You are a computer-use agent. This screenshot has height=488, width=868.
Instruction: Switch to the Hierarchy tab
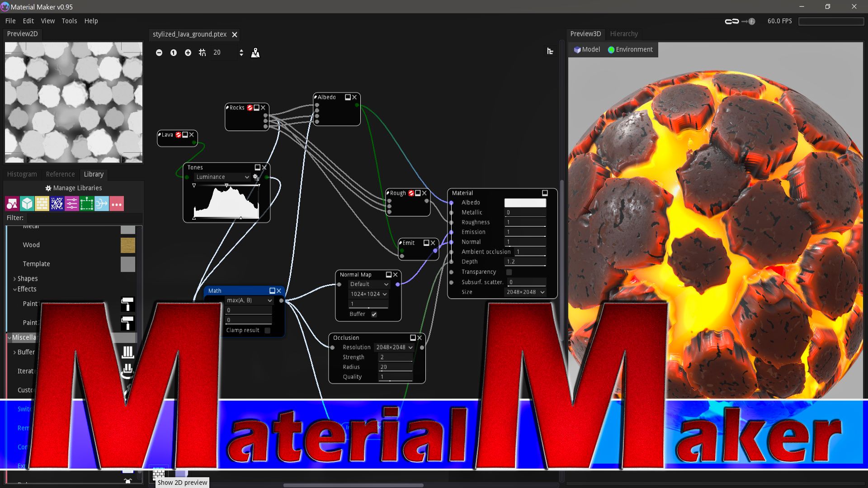pos(623,34)
